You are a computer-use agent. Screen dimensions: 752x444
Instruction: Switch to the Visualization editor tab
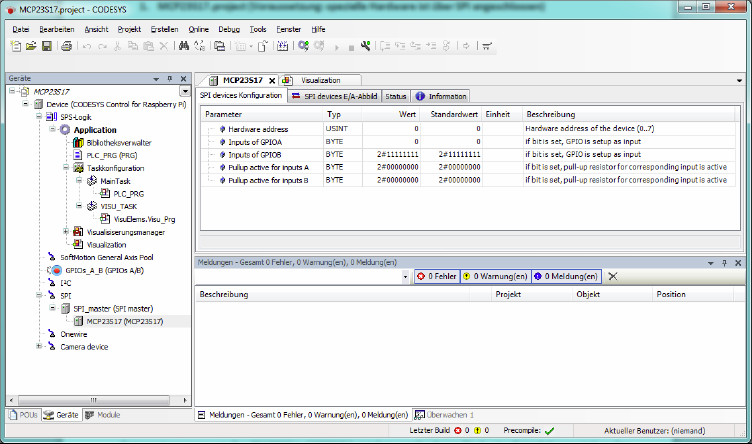pyautogui.click(x=320, y=81)
